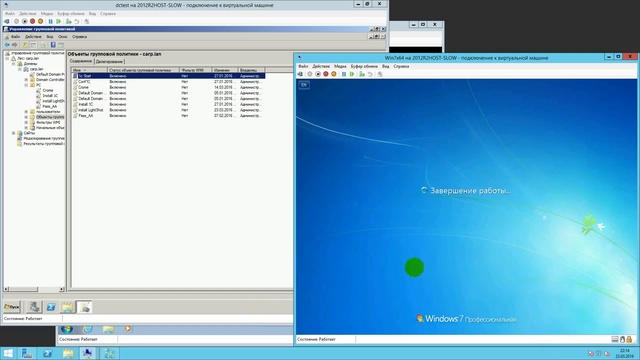Open Файл menu in dctest VM window
The width and height of the screenshot is (640, 360).
coord(9,13)
